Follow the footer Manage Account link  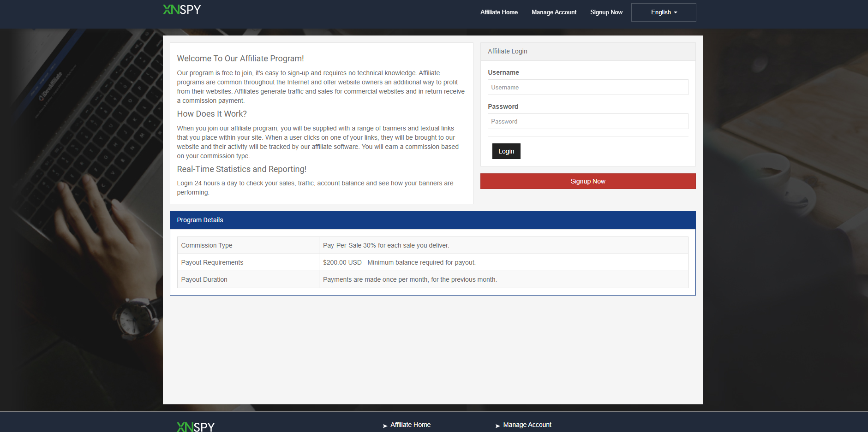527,425
